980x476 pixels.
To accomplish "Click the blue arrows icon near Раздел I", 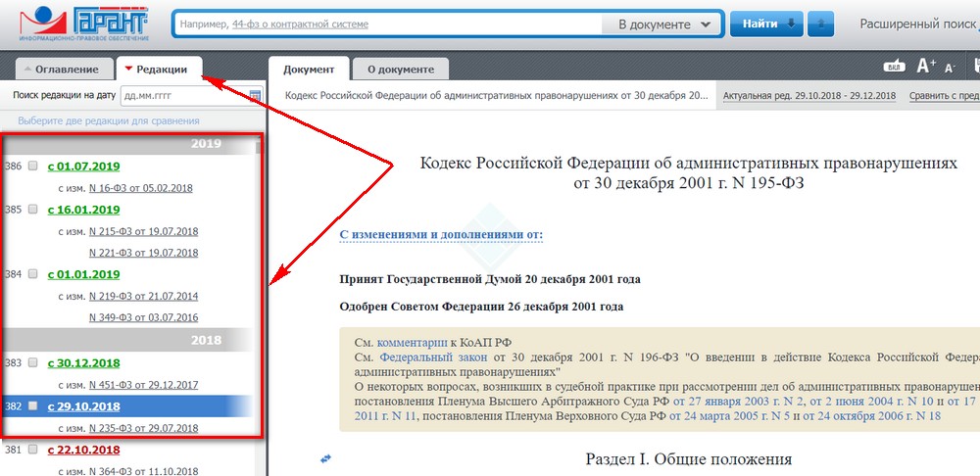I will click(325, 459).
